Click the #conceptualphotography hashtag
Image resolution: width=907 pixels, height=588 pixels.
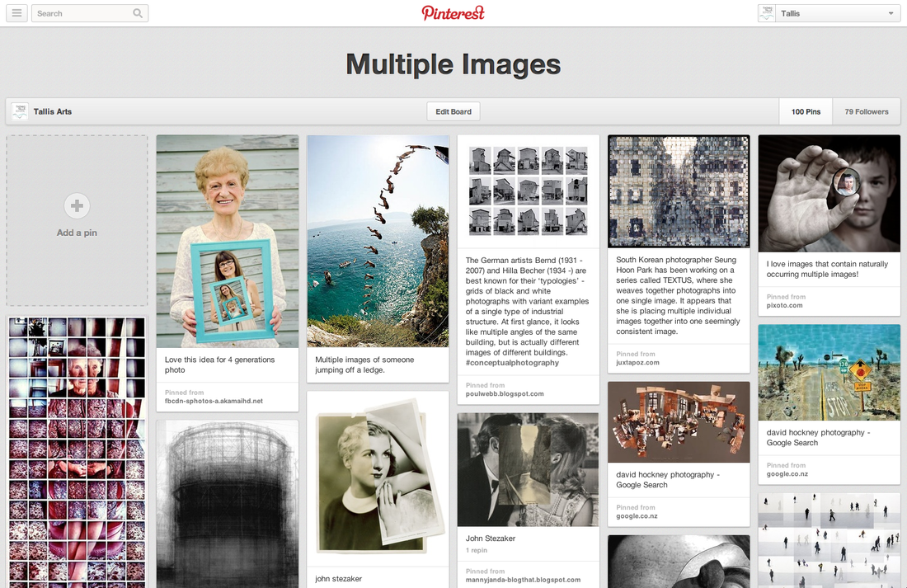point(512,363)
